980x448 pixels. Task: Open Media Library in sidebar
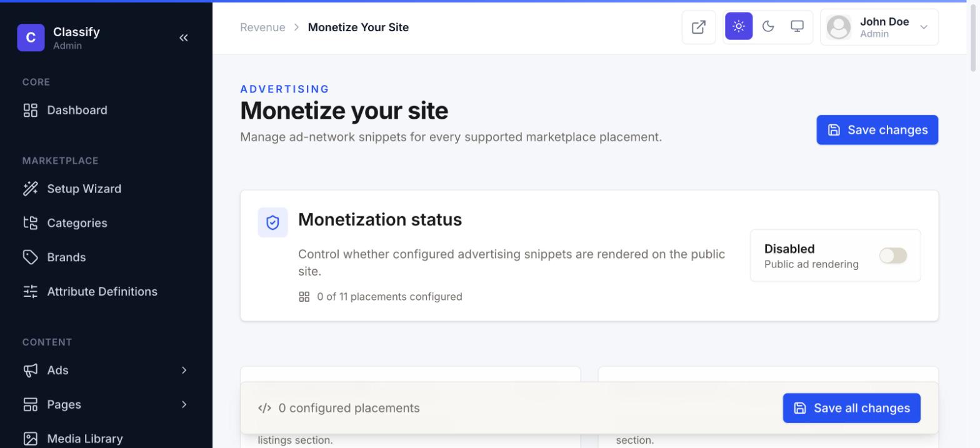pos(106,439)
